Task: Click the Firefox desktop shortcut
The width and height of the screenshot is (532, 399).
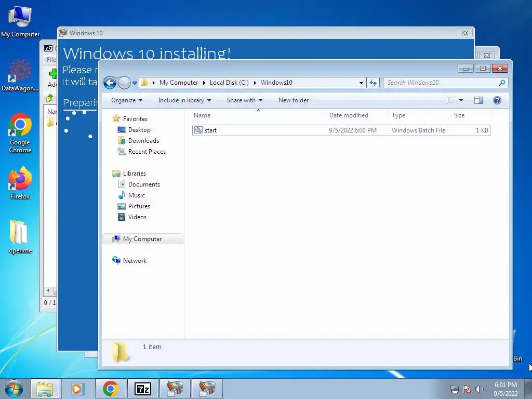Action: pos(20,183)
